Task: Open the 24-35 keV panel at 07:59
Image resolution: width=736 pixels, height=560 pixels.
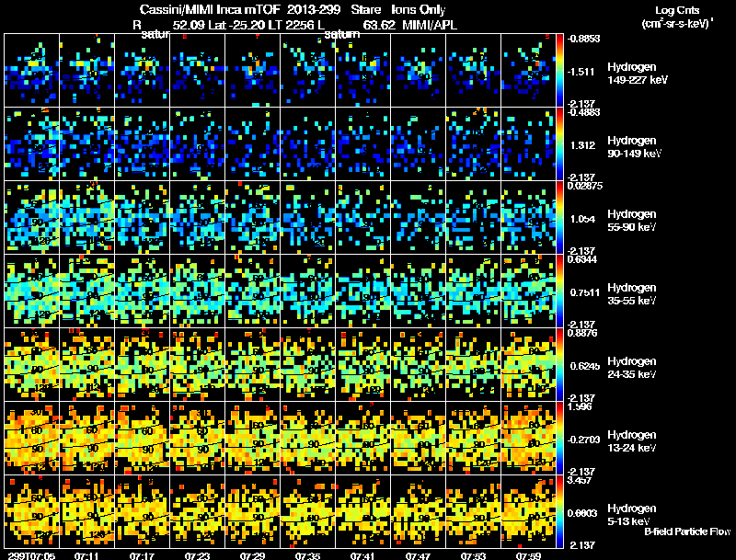Action: [x=528, y=365]
